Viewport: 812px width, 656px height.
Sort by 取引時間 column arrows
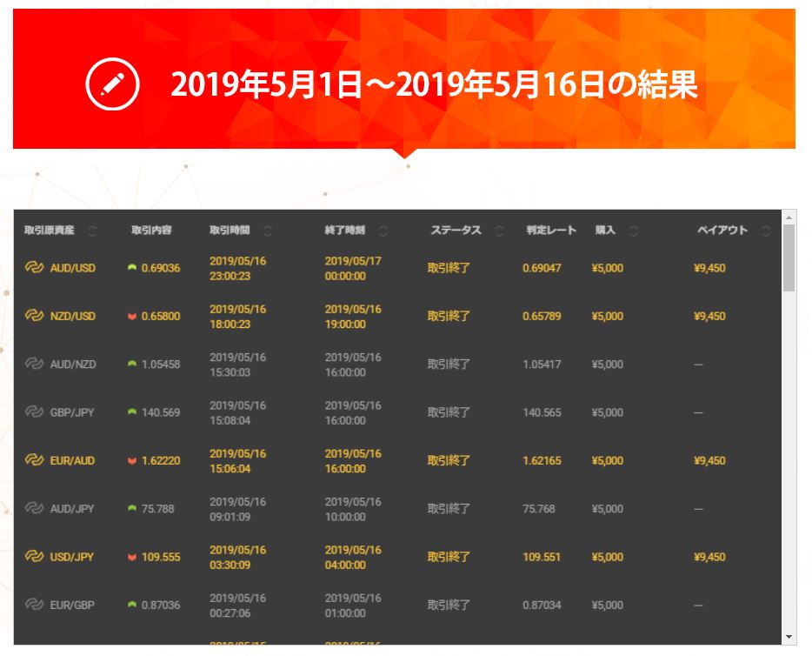coord(268,231)
